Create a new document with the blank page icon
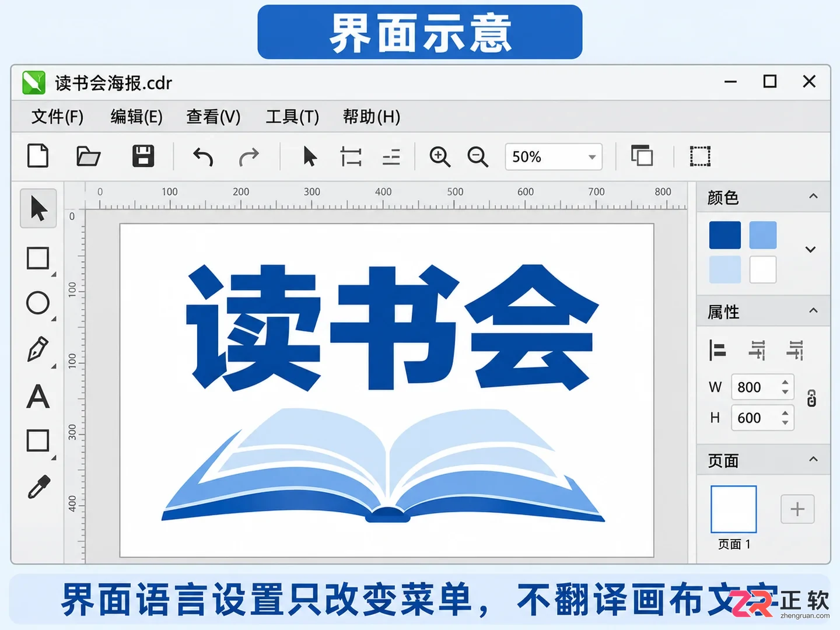This screenshot has width=840, height=630. [38, 156]
